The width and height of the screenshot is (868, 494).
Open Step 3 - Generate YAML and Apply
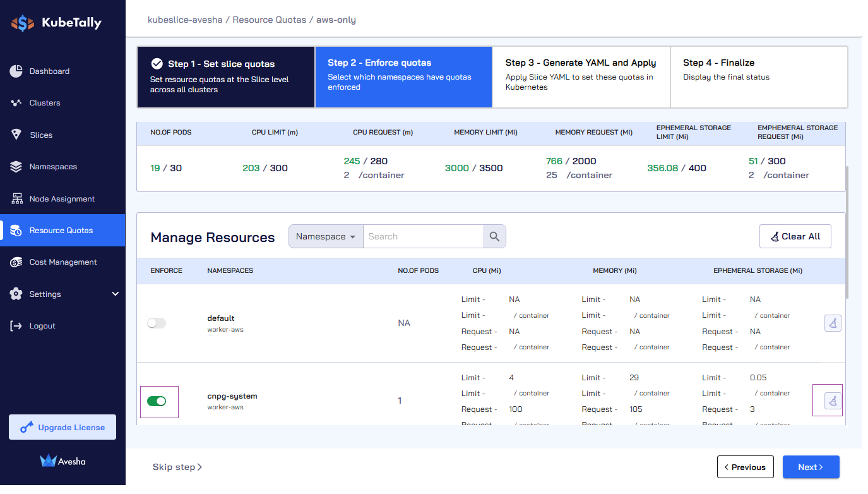pyautogui.click(x=581, y=77)
